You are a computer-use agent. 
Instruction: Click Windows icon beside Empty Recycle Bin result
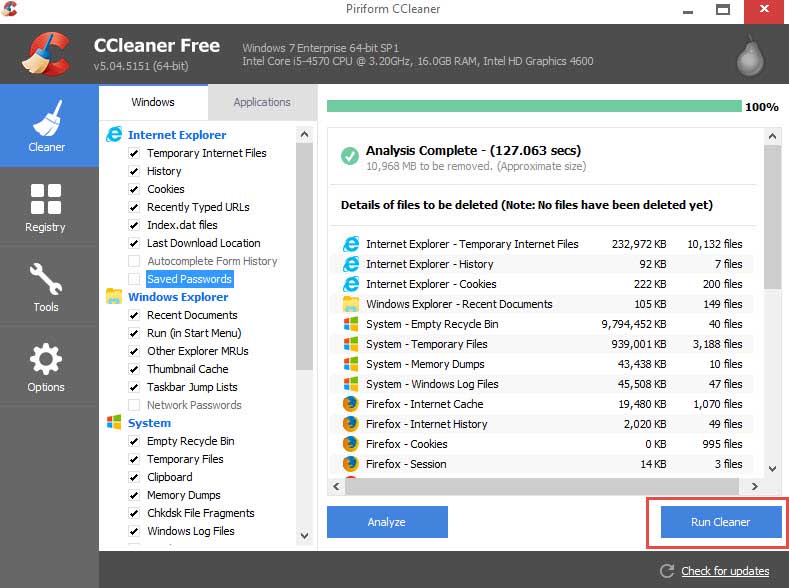[351, 324]
